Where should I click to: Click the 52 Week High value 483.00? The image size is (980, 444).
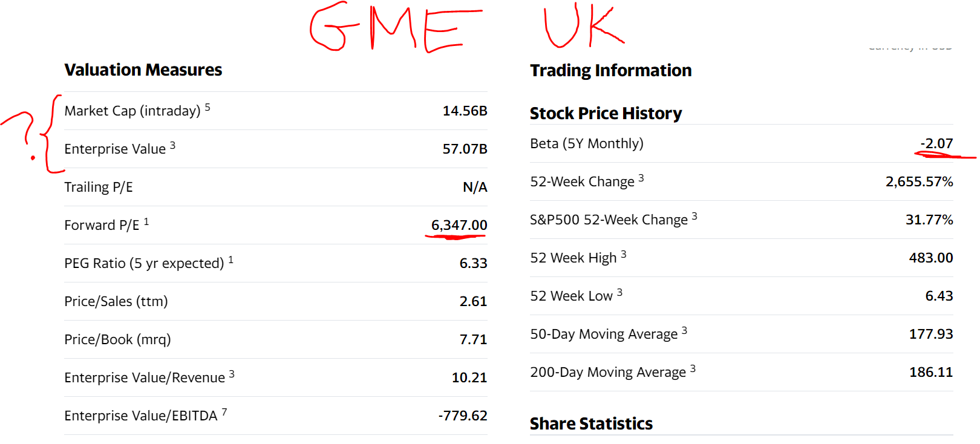point(931,258)
